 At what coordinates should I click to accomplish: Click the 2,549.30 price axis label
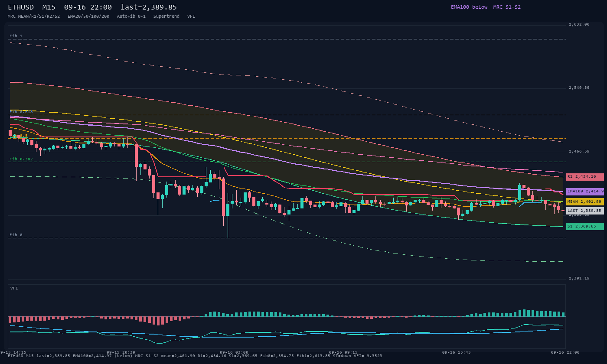click(x=579, y=88)
